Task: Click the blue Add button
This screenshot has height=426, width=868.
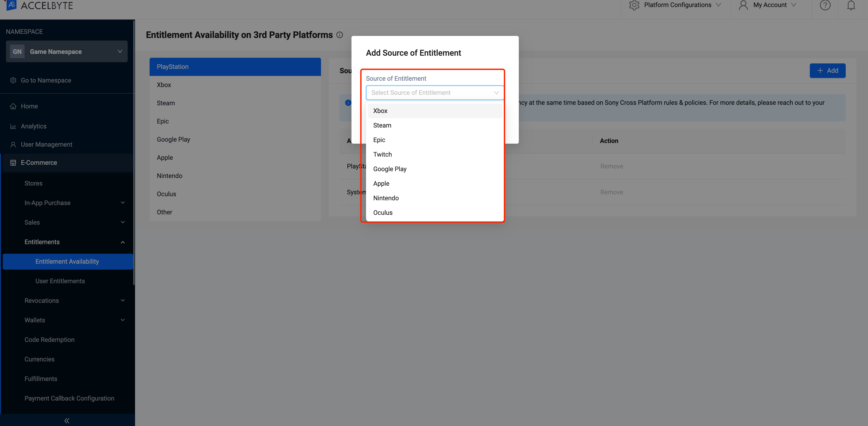Action: [827, 71]
